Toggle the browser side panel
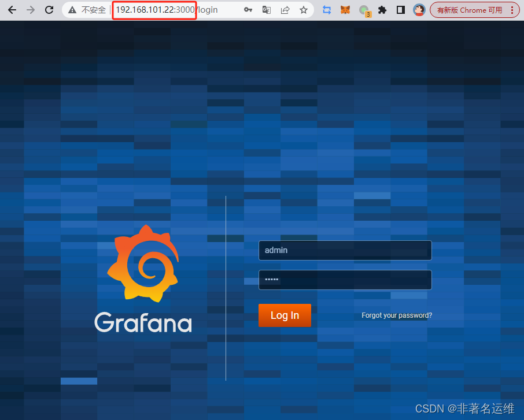524x420 pixels. pyautogui.click(x=401, y=10)
